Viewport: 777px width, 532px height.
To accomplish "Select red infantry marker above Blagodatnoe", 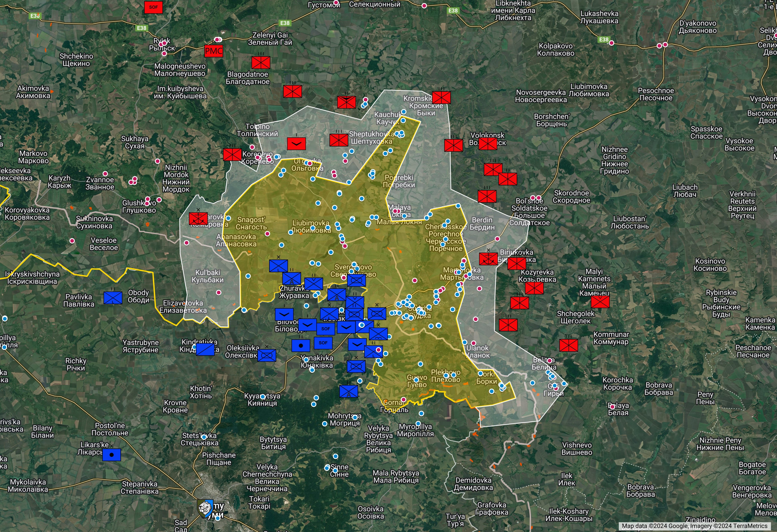I will coord(261,62).
